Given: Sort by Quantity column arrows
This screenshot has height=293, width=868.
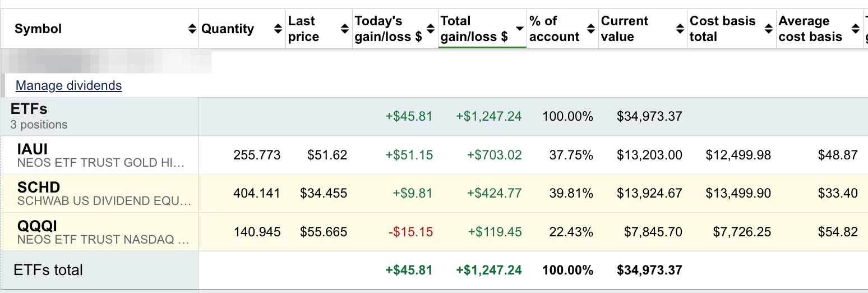Looking at the screenshot, I should coord(278,29).
